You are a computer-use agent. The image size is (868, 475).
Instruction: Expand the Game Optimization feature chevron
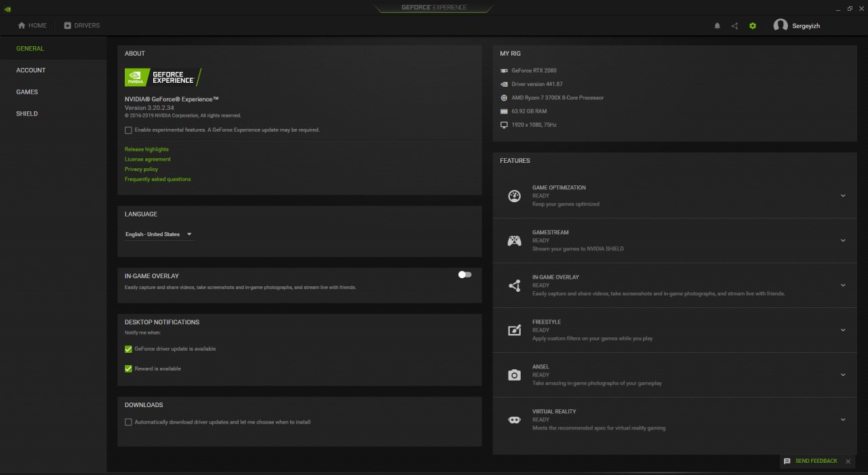pos(843,196)
